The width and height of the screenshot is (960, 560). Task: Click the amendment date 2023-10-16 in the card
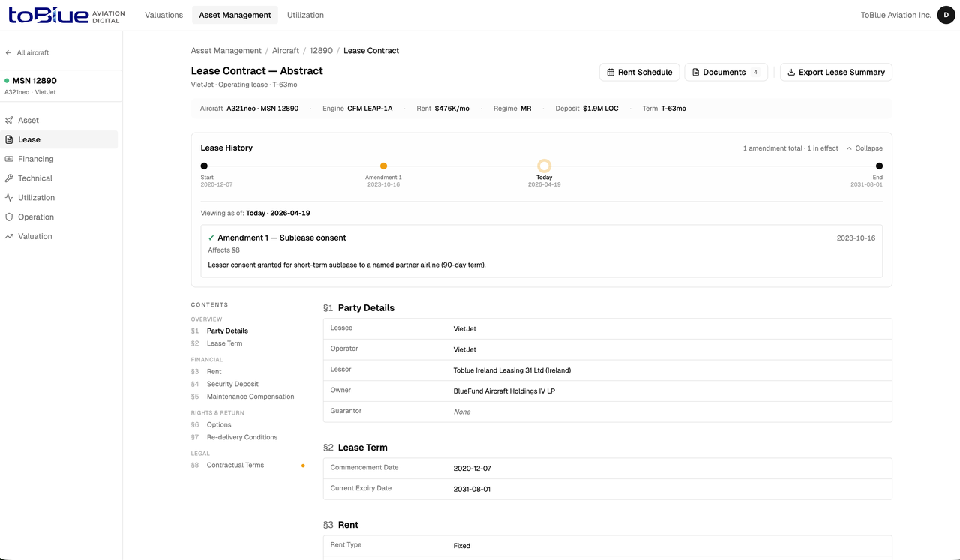coord(856,238)
